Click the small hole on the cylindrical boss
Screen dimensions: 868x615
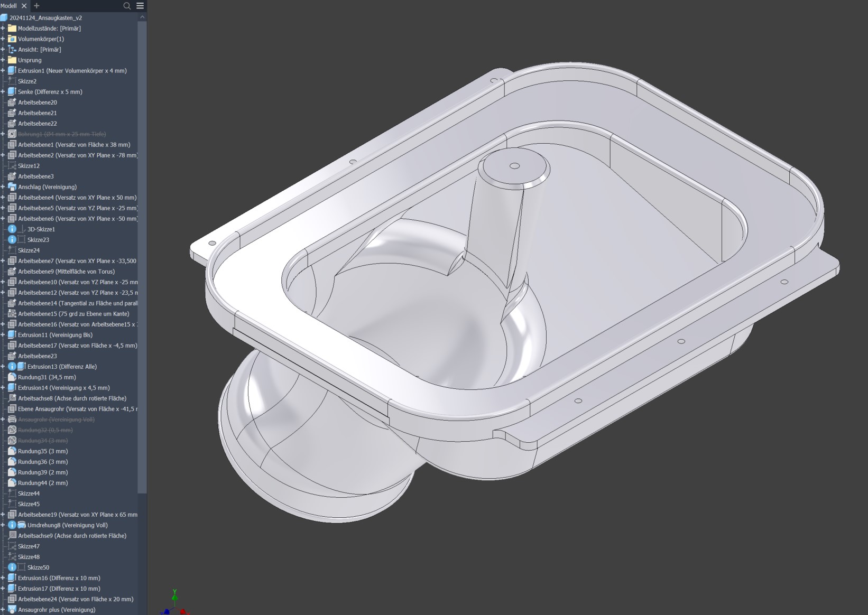click(514, 166)
